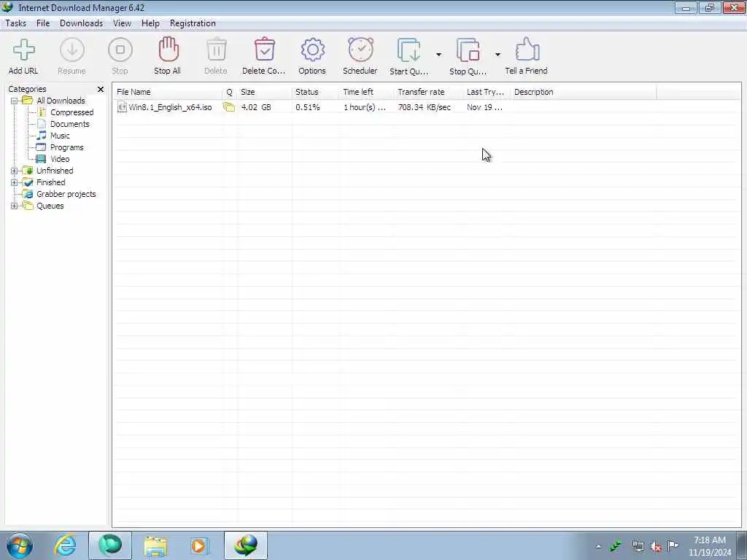Click the Start Queue toolbar icon

pyautogui.click(x=409, y=50)
